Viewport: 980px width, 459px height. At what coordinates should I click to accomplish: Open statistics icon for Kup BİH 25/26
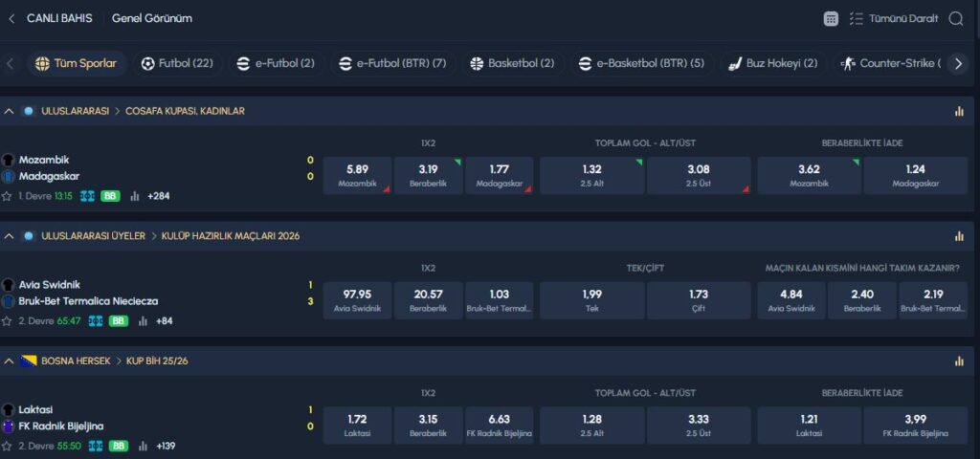coord(959,361)
